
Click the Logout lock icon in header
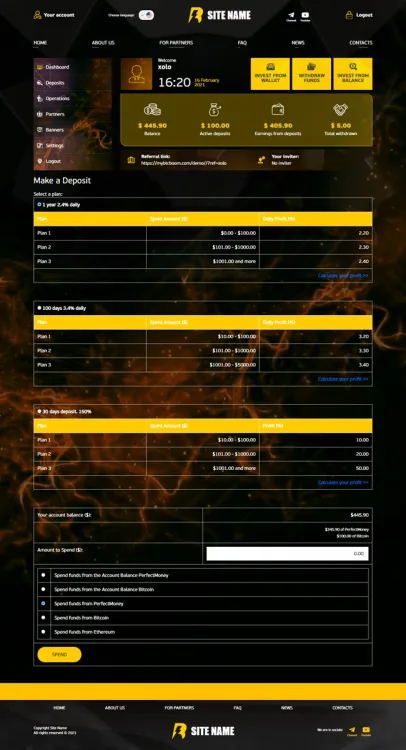click(x=350, y=15)
